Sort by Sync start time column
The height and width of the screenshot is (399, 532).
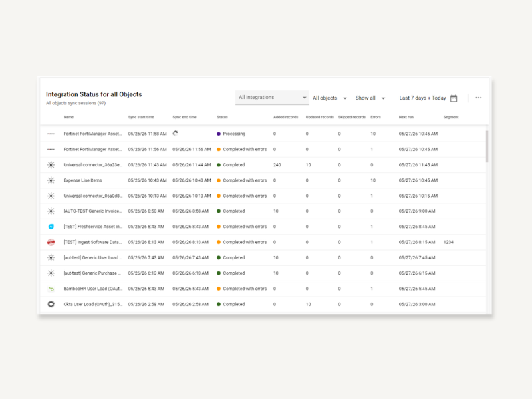pyautogui.click(x=141, y=117)
